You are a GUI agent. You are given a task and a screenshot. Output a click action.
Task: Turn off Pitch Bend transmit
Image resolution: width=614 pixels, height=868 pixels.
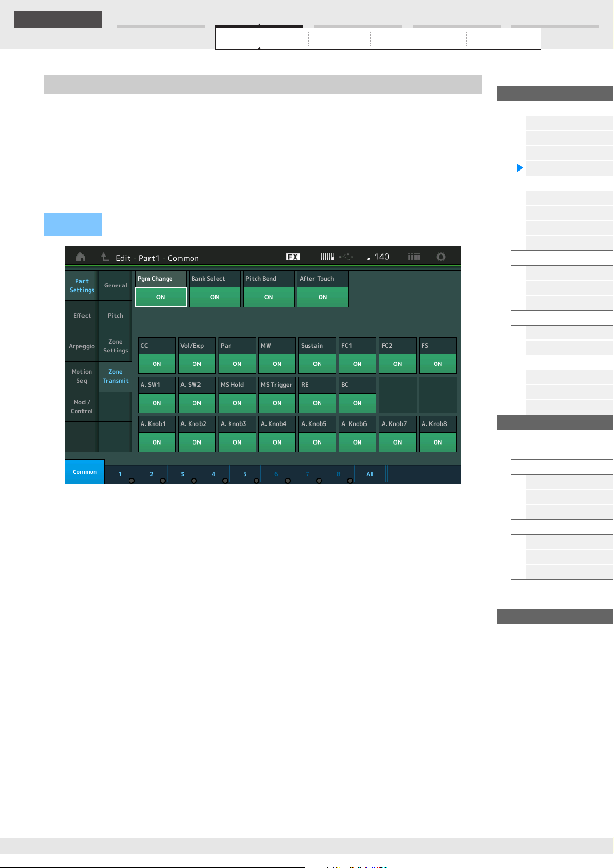coord(269,297)
